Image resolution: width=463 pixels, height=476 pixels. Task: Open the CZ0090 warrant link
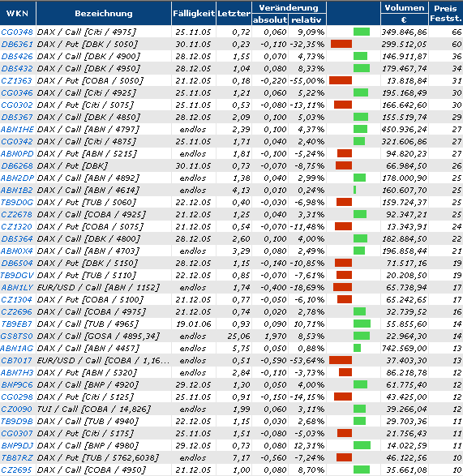pyautogui.click(x=17, y=409)
